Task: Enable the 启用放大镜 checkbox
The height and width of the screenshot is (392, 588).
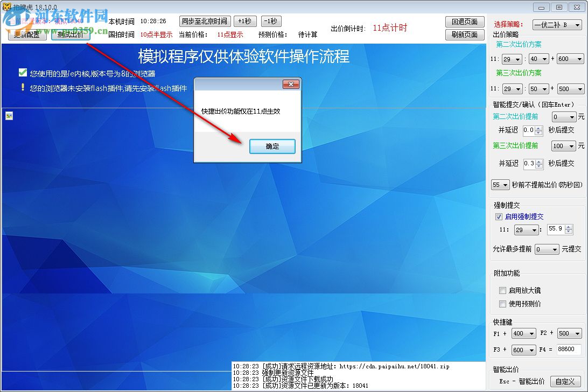Action: click(502, 290)
